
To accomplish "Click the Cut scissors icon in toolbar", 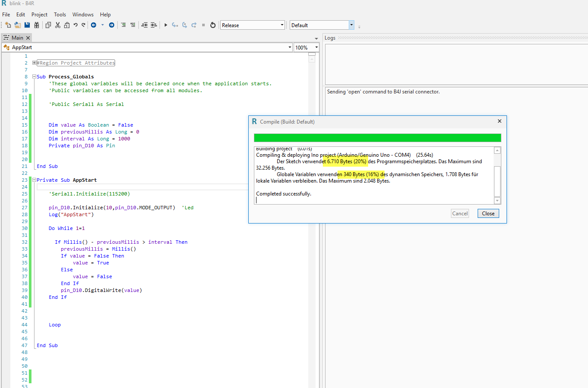I will pyautogui.click(x=58, y=25).
